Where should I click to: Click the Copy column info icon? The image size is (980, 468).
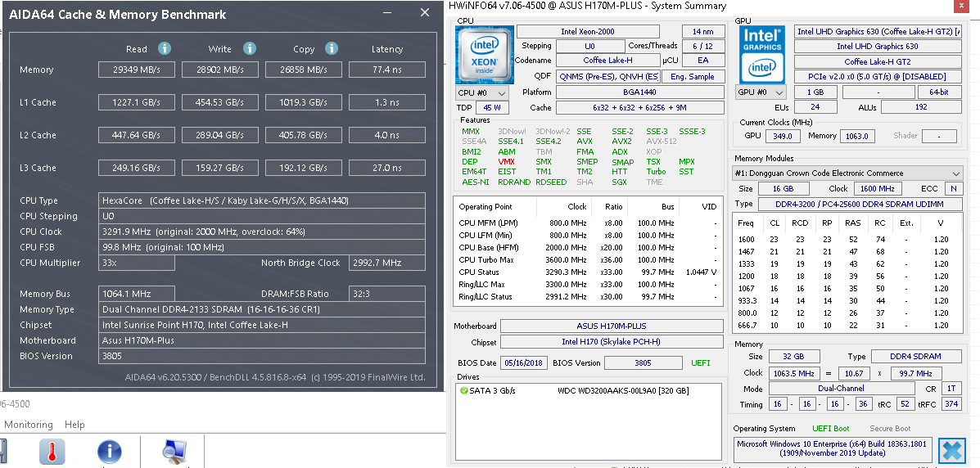(330, 49)
